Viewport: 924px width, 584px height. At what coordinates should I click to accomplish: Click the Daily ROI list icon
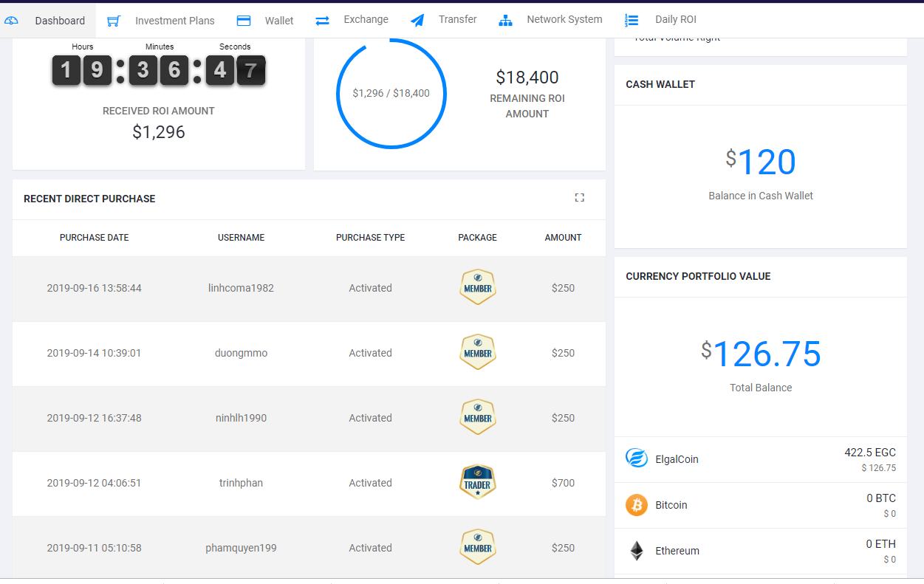click(x=632, y=21)
